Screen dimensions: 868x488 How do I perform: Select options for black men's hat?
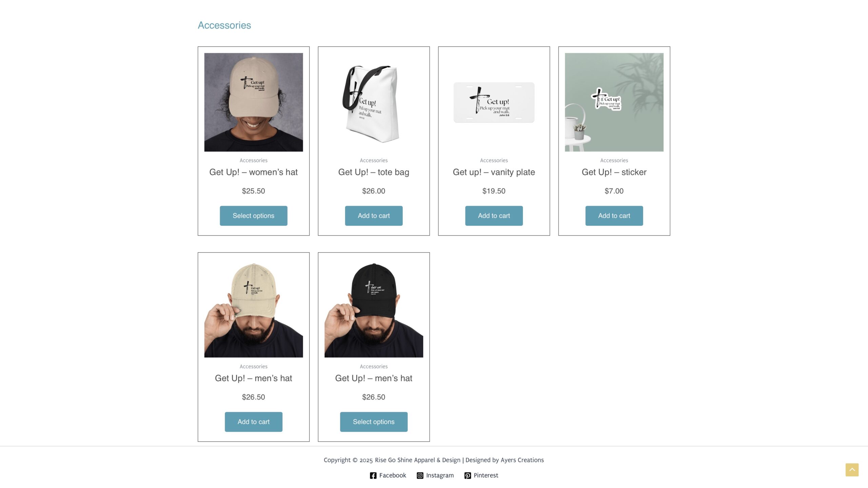click(x=374, y=422)
